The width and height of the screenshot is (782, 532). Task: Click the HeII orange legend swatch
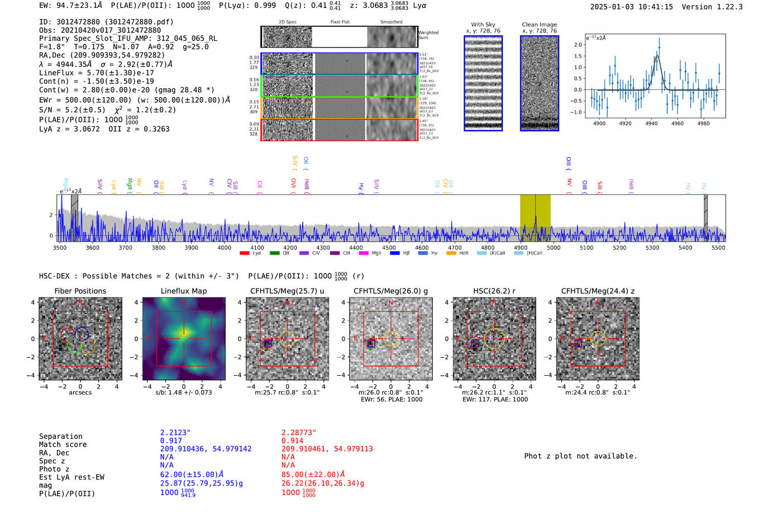(451, 253)
